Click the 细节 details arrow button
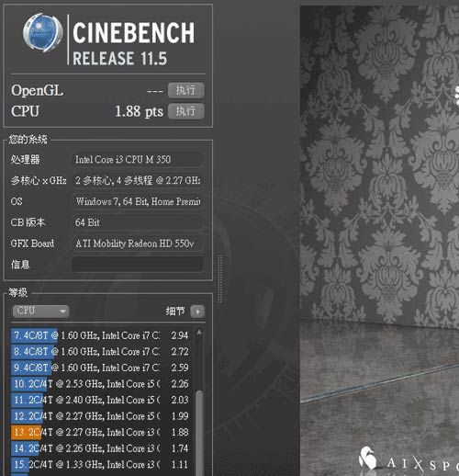 click(197, 312)
